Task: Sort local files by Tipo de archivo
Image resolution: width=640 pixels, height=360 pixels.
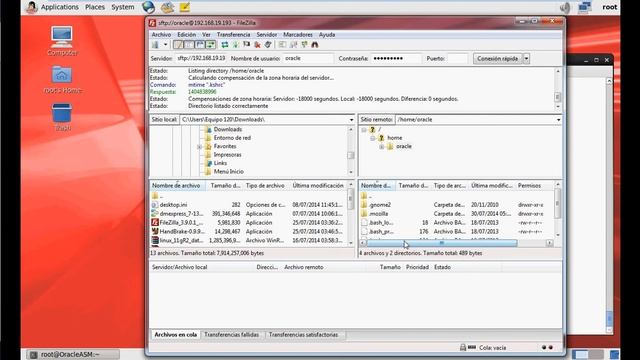Action: click(267, 186)
